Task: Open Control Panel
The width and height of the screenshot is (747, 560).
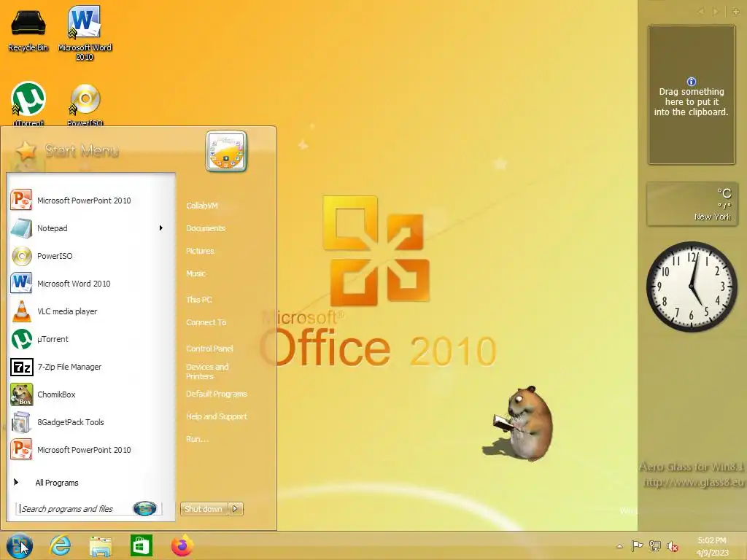Action: 209,349
